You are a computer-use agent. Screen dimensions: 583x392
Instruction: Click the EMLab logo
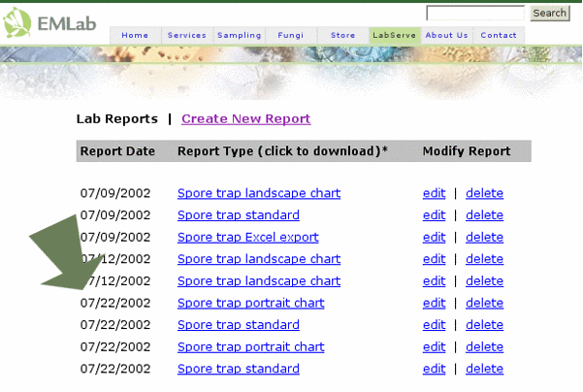point(49,22)
